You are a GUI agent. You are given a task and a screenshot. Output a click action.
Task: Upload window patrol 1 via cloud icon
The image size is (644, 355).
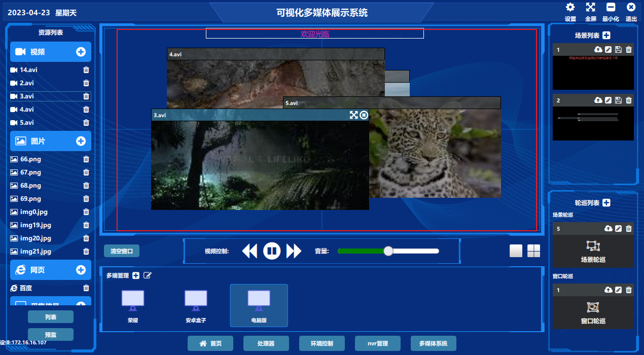[x=609, y=290]
